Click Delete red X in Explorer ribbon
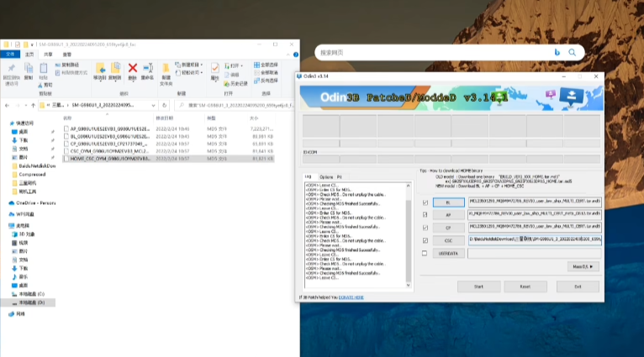 coord(132,68)
